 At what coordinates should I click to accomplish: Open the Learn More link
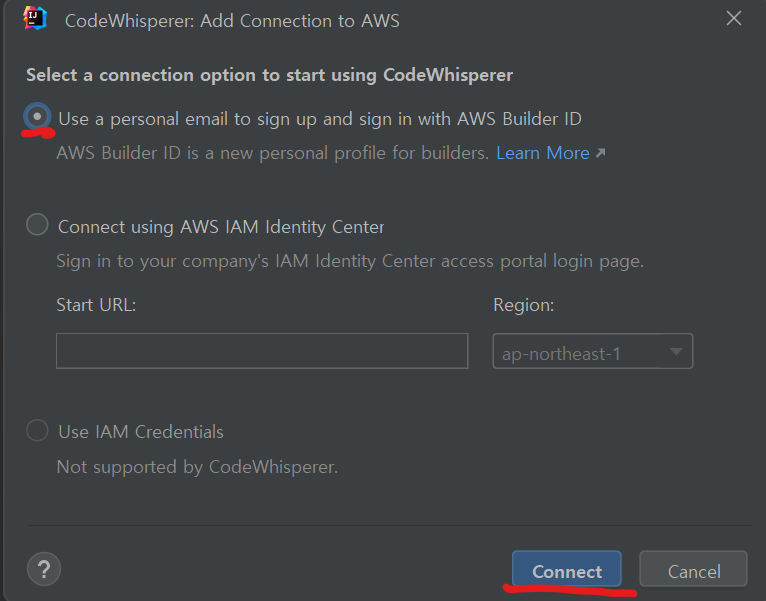click(x=543, y=153)
